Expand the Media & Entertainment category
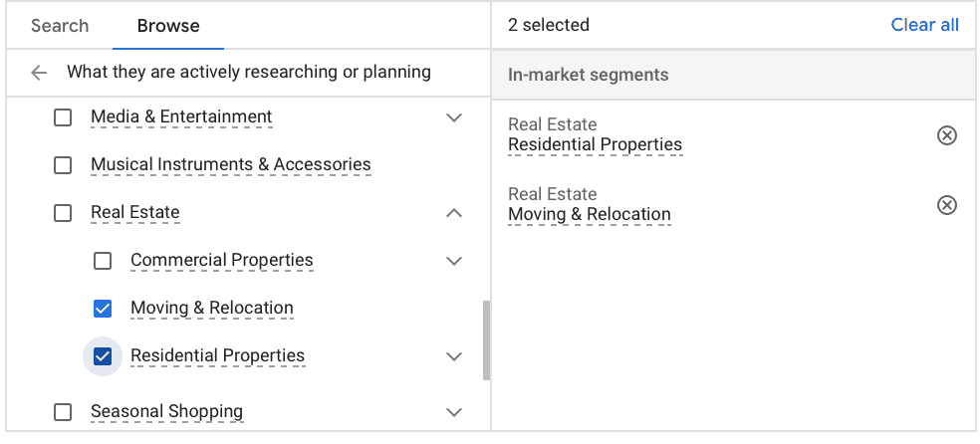This screenshot has width=980, height=444. click(454, 117)
